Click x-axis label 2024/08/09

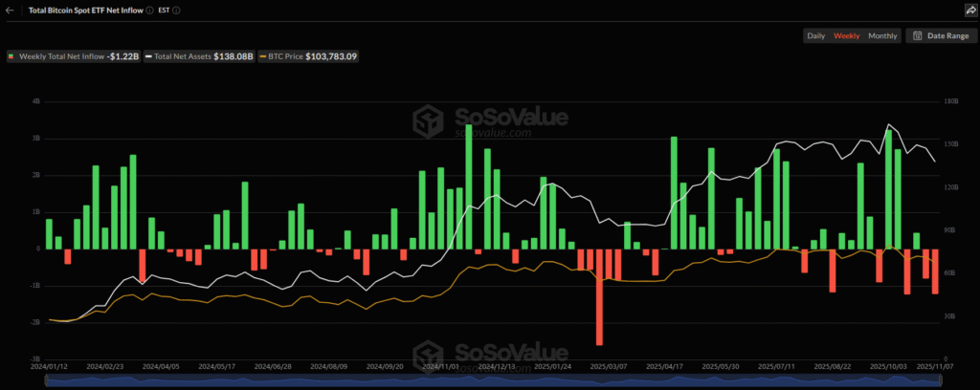tap(328, 367)
